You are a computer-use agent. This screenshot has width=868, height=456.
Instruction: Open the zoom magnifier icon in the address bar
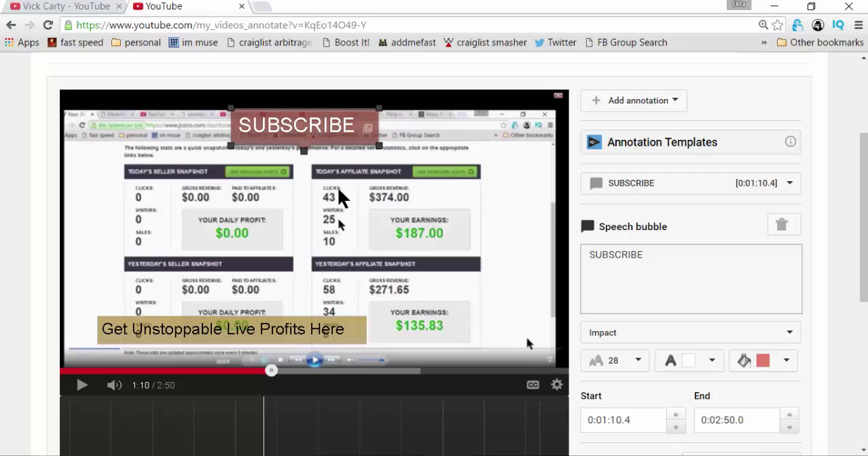click(763, 25)
